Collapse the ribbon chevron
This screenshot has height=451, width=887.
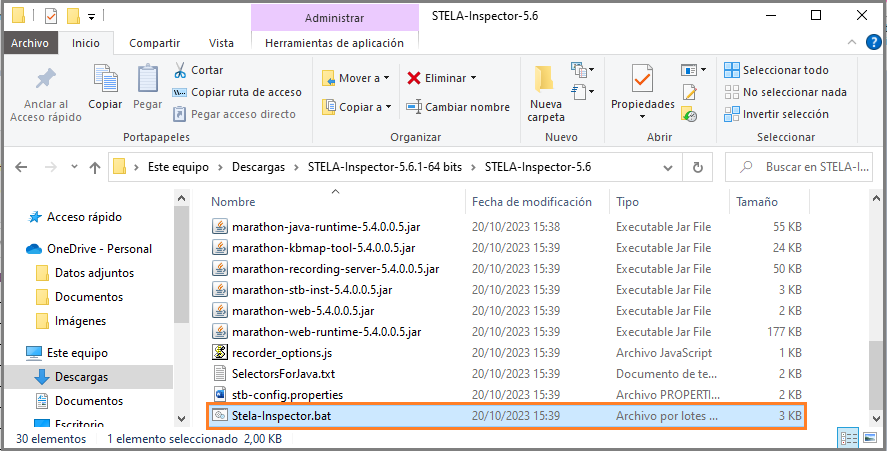point(851,43)
